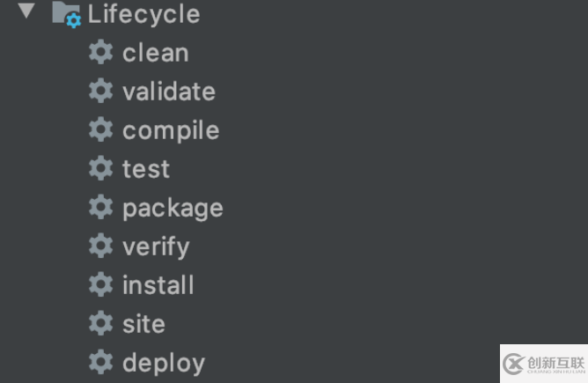Collapse the Lifecycle tree node arrow

26,11
